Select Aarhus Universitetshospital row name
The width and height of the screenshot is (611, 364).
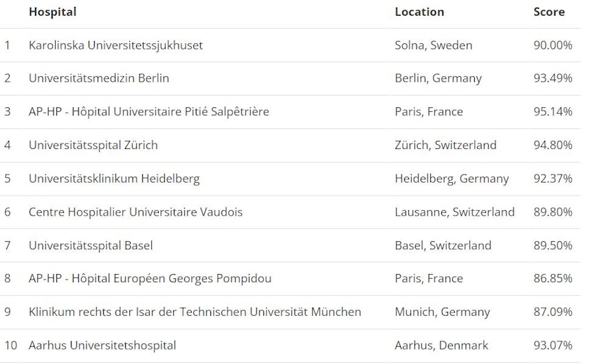[102, 345]
